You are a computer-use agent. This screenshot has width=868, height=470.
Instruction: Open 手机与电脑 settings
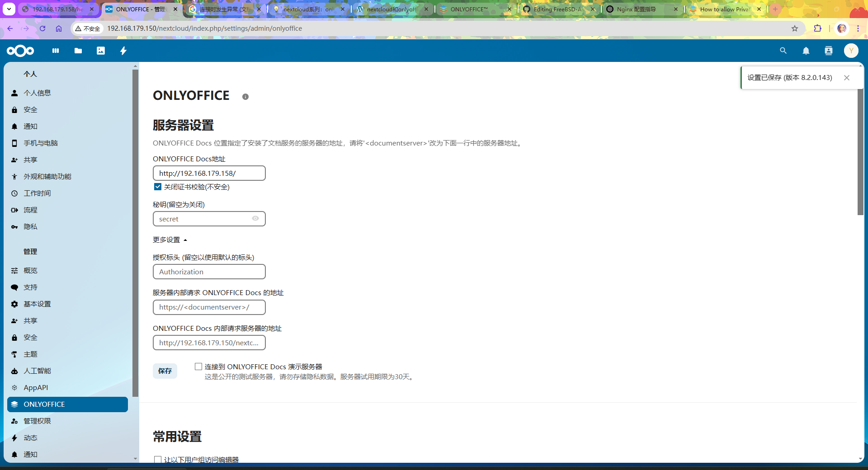point(67,143)
